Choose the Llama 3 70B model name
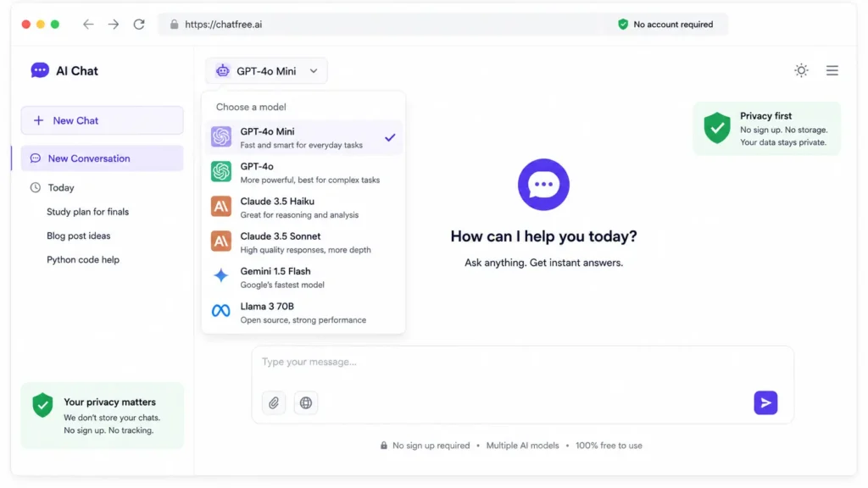 coord(267,306)
